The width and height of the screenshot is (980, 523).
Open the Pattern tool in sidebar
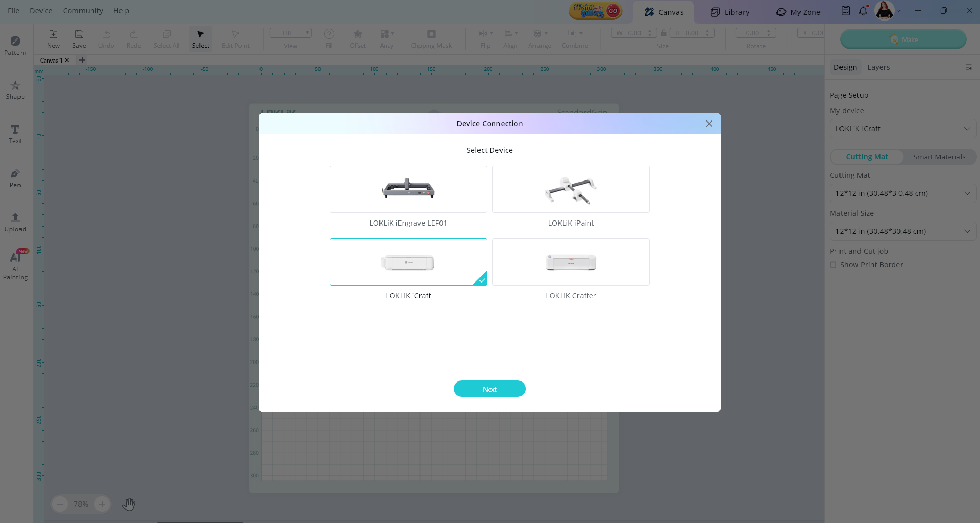coord(15,45)
